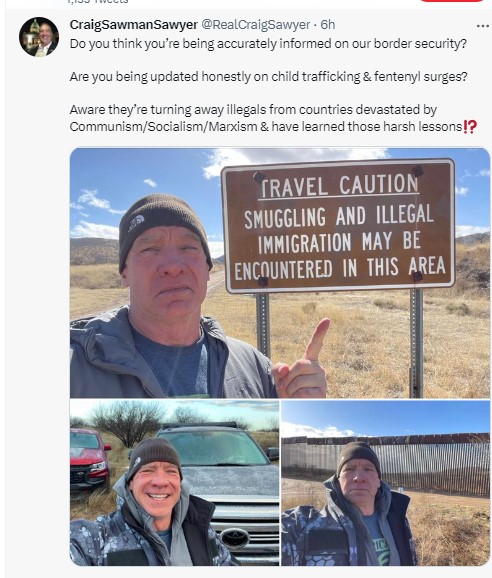Open the CraigSawmanSawyer display name link

133,25
